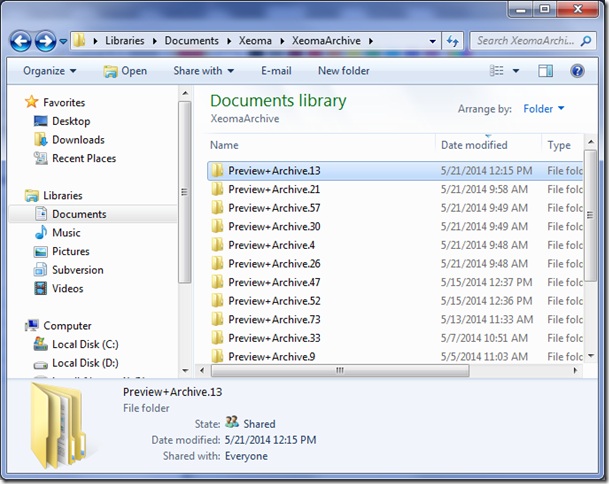Click the E-mail toolbar button
The height and width of the screenshot is (484, 609).
click(x=276, y=71)
